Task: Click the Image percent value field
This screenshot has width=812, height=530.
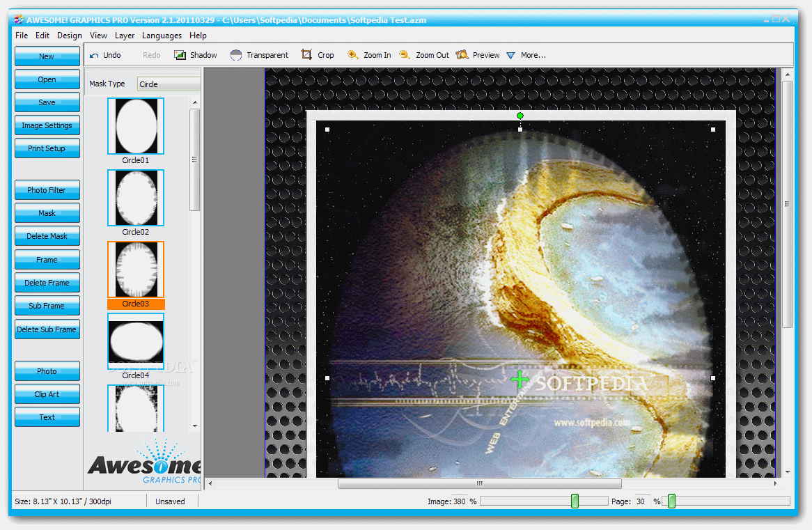Action: coord(460,501)
